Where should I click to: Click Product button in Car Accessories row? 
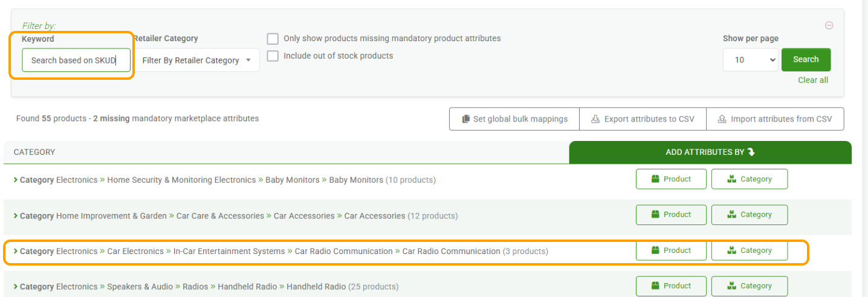pos(671,215)
